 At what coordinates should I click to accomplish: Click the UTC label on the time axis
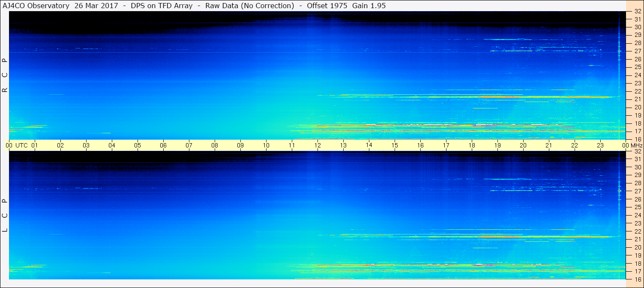tap(21, 145)
